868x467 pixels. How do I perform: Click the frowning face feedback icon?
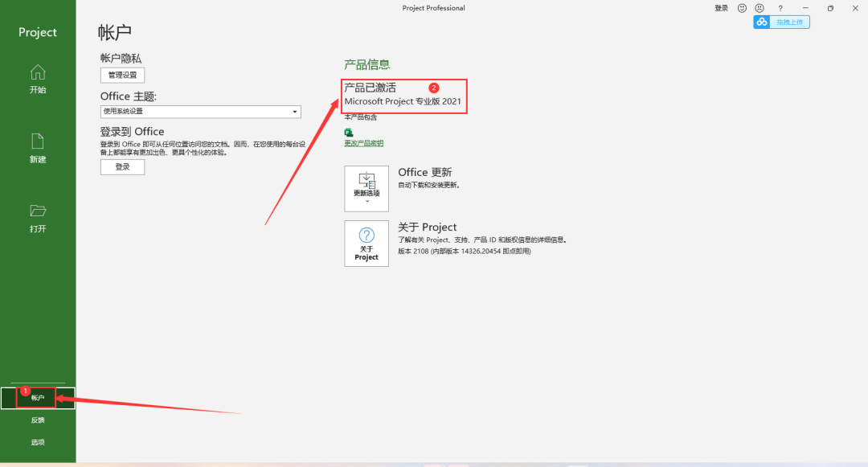(x=759, y=8)
